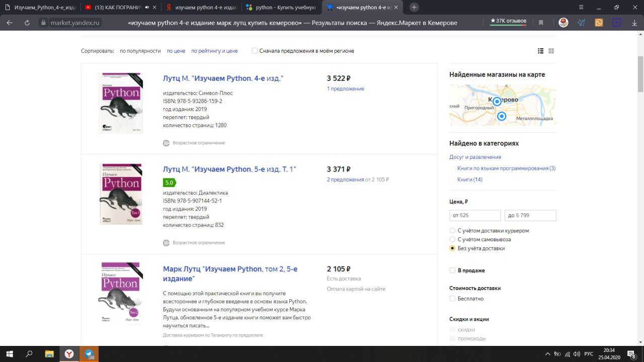Click the 18+ age icon of 5-е изд. Т. 1
Image resolution: width=644 pixels, height=362 pixels.
(166, 243)
